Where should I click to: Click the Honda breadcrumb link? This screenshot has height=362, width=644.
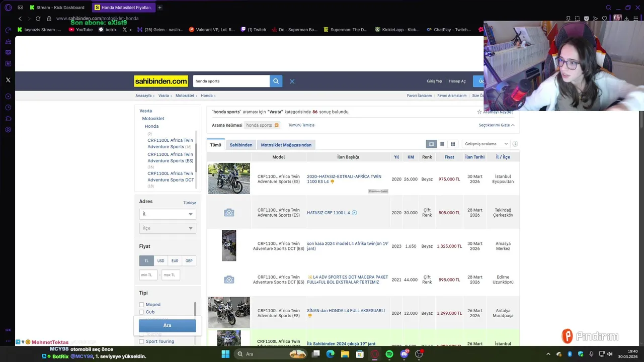(207, 96)
